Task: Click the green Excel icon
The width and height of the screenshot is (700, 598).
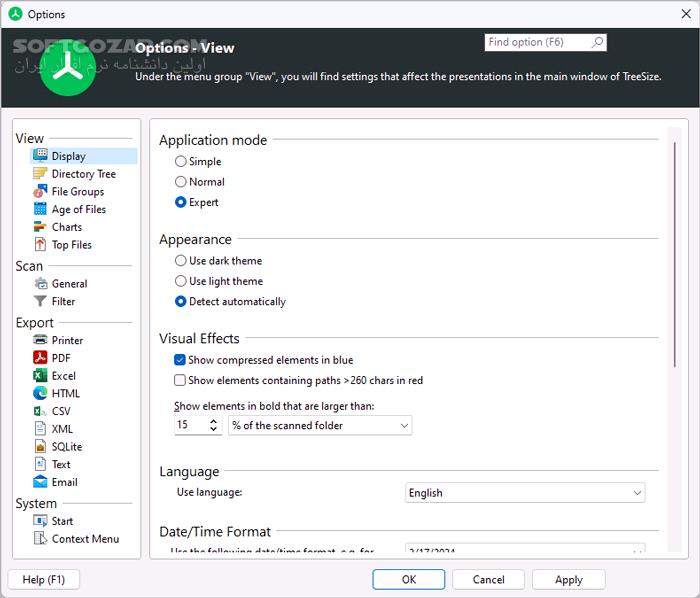Action: [x=40, y=376]
